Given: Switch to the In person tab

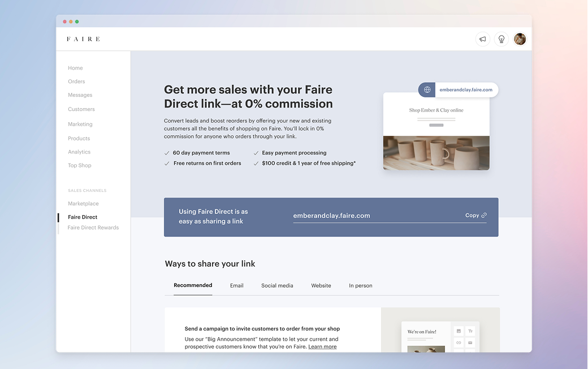Looking at the screenshot, I should click(x=361, y=286).
